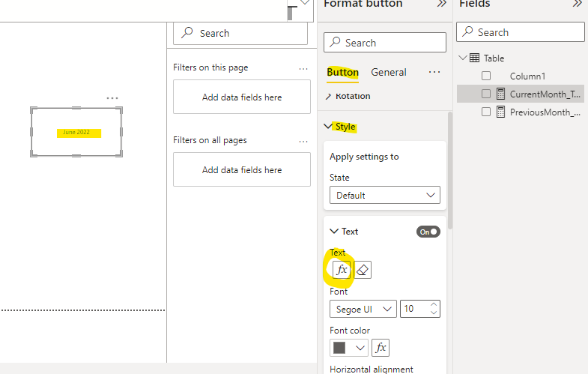The height and width of the screenshot is (374, 588).
Task: Select the Column1 field name
Action: tap(527, 76)
